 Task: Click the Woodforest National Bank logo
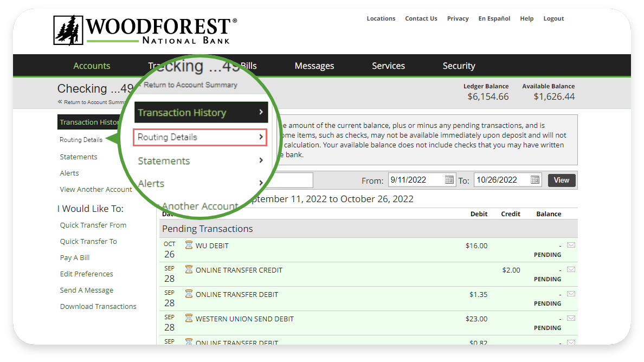point(145,30)
